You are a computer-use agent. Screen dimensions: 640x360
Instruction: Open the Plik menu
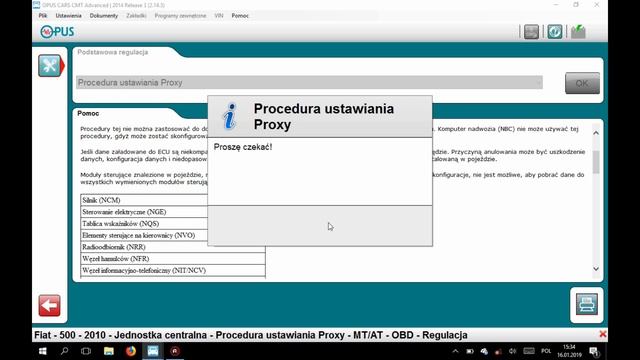[43, 16]
